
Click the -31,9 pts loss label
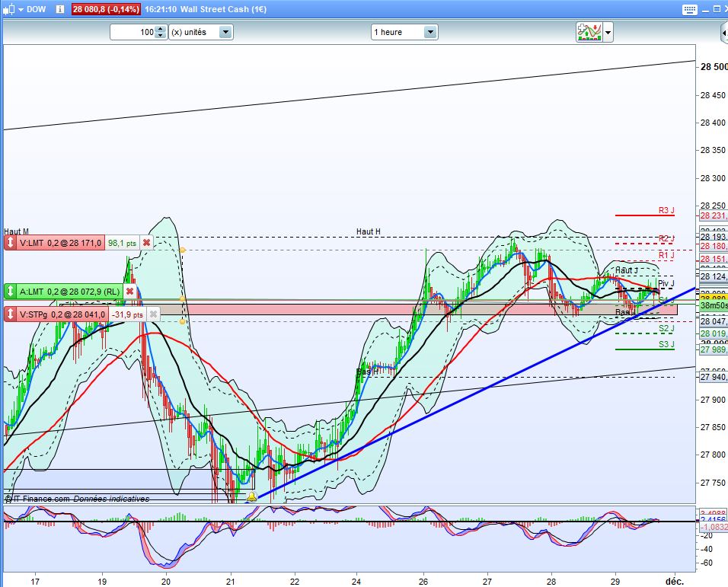[x=127, y=314]
